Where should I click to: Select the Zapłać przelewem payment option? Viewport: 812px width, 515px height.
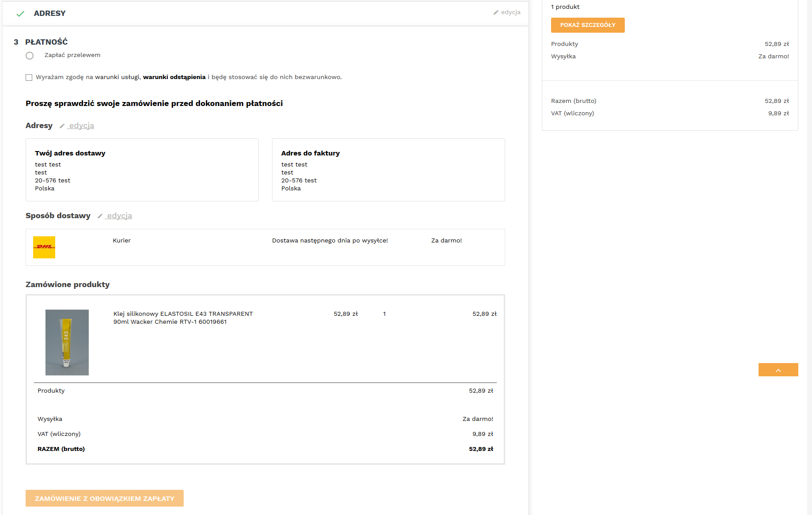click(x=30, y=56)
